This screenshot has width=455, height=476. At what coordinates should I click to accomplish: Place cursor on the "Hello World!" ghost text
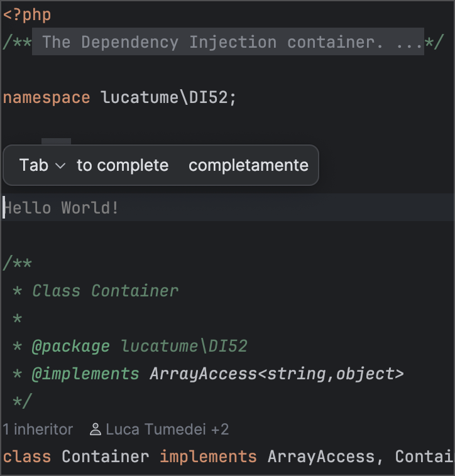tap(62, 208)
